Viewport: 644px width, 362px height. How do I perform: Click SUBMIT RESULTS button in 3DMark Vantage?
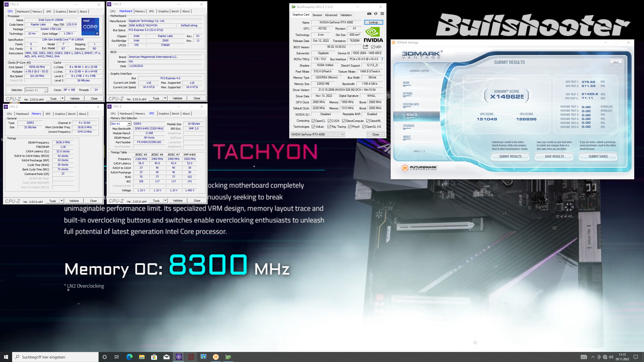coord(510,156)
